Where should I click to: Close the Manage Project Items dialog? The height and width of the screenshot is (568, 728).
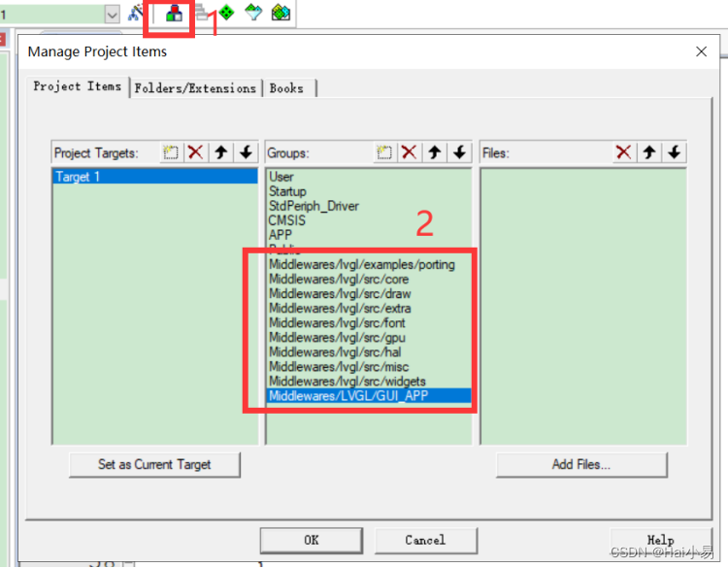(x=701, y=51)
